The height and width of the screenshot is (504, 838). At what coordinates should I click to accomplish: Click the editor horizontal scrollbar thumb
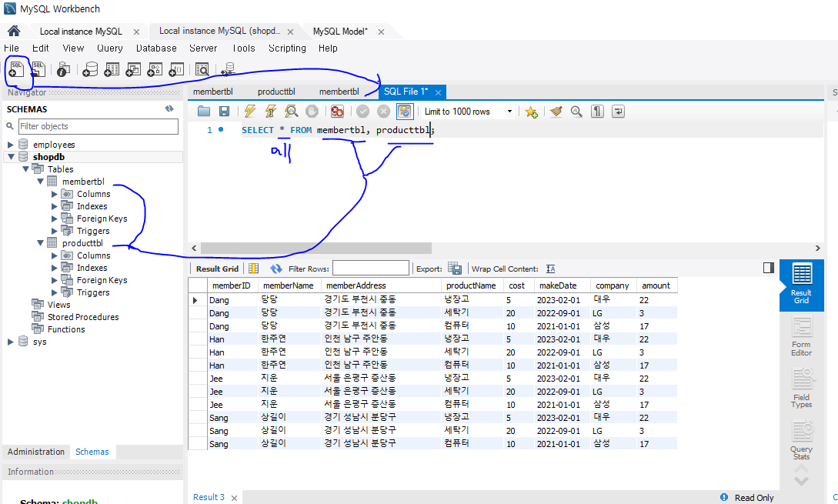pyautogui.click(x=316, y=248)
